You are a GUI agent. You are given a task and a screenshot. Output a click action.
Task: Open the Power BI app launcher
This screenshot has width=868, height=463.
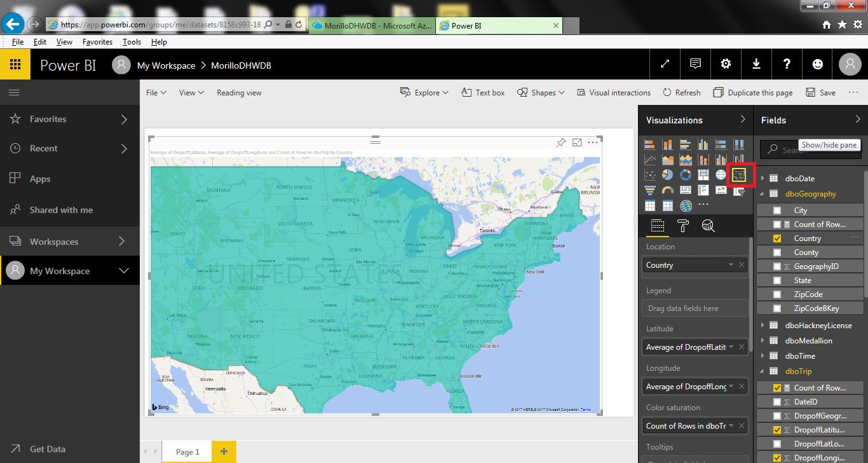(15, 64)
